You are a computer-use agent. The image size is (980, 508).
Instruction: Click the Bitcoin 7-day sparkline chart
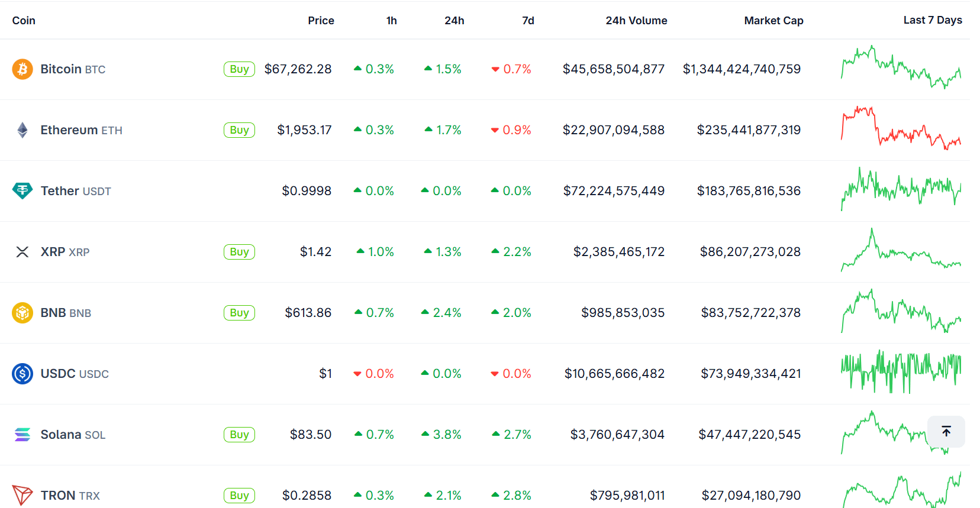900,67
